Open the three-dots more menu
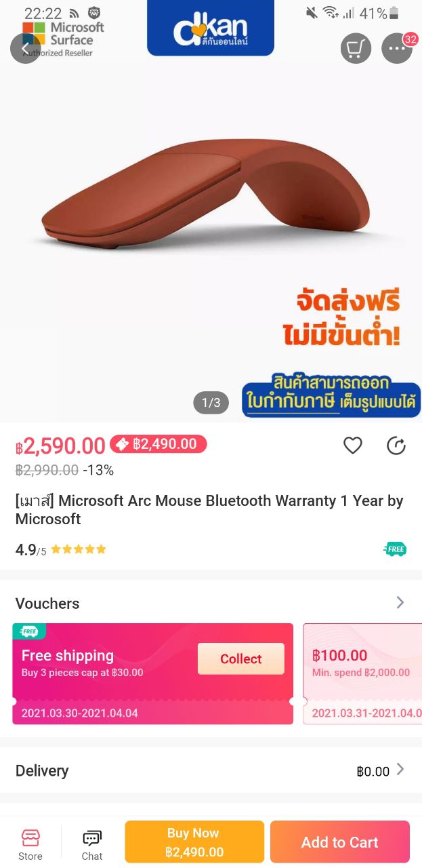The height and width of the screenshot is (868, 422). (x=397, y=48)
